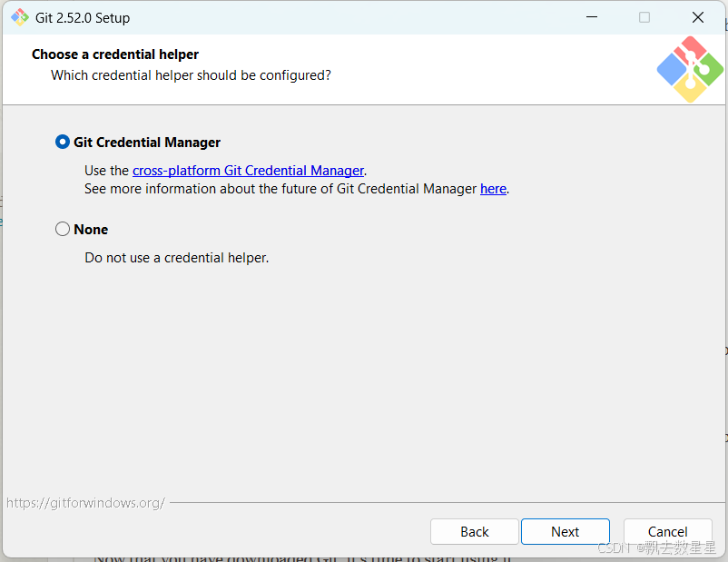This screenshot has width=728, height=562.
Task: Go Back to the previous setup page
Action: click(474, 531)
